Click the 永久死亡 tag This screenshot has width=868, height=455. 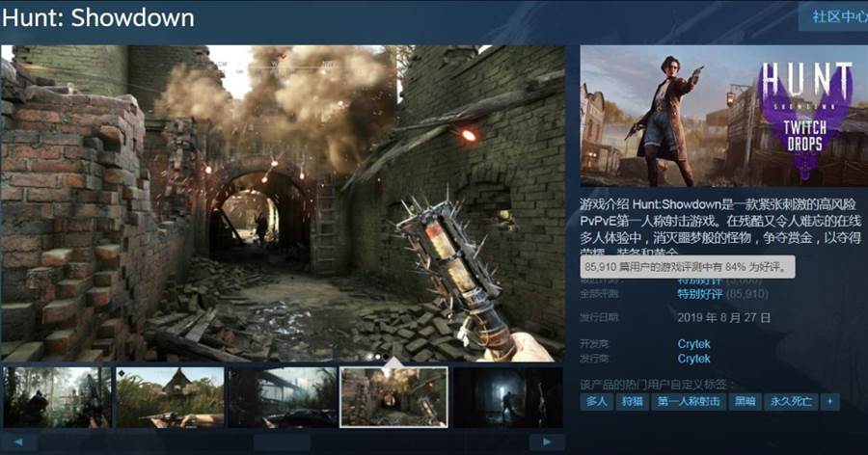pyautogui.click(x=791, y=401)
